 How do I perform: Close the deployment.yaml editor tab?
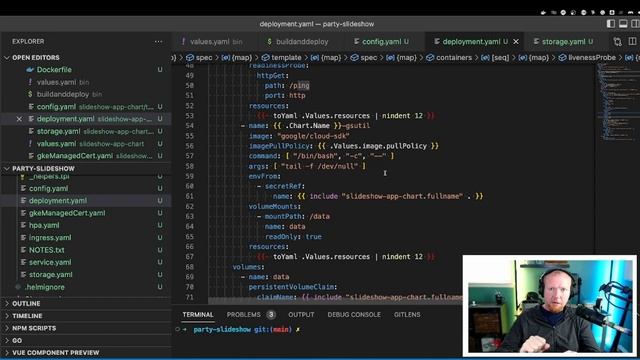click(516, 42)
